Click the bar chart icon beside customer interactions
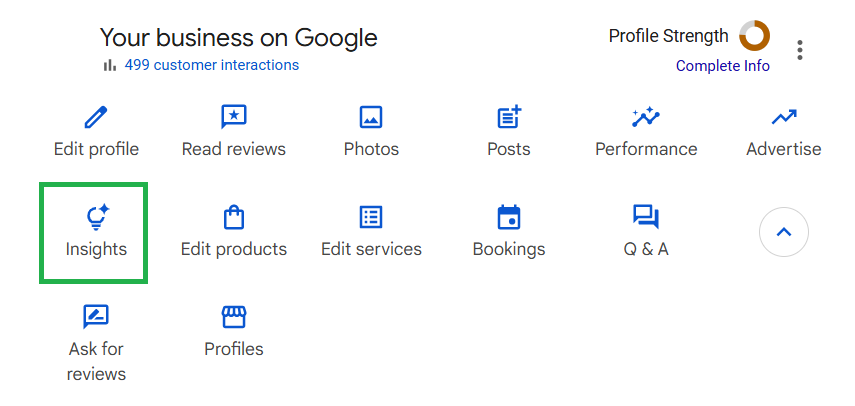The width and height of the screenshot is (855, 406). pos(109,65)
